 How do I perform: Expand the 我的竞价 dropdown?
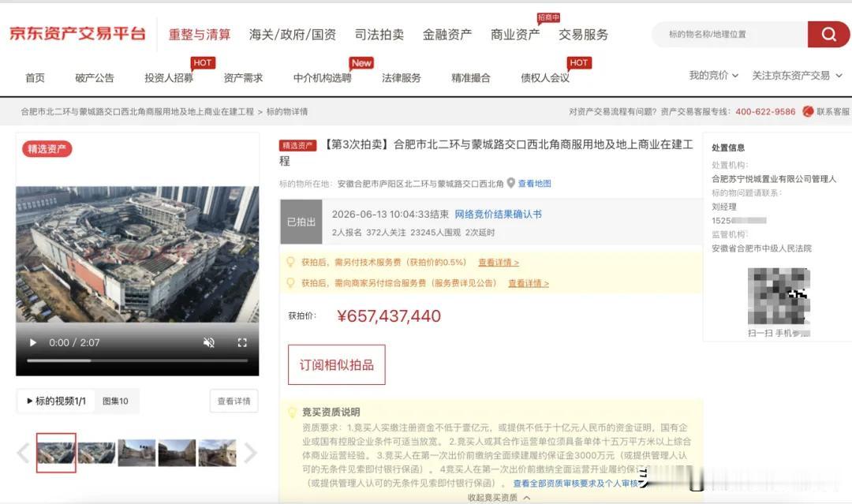tap(713, 76)
